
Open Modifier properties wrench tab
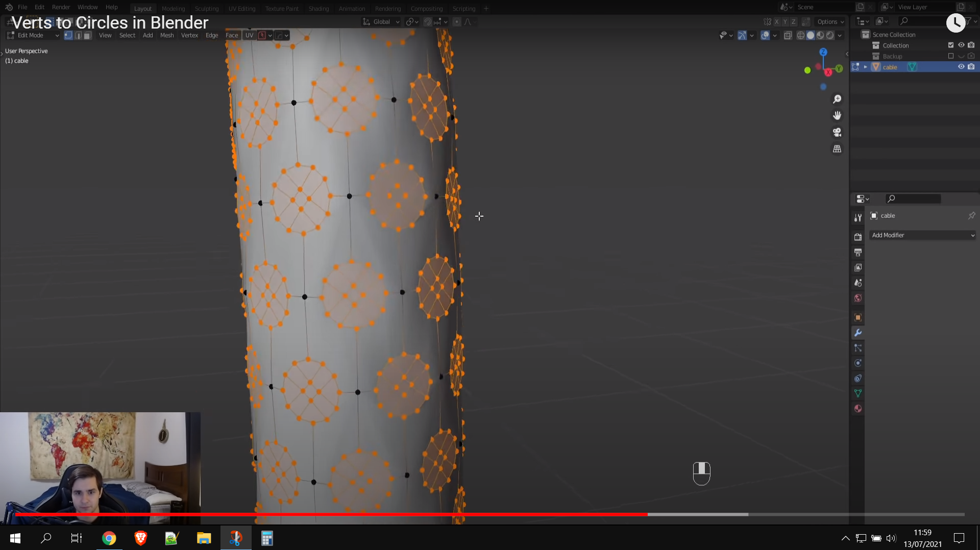[x=858, y=333]
